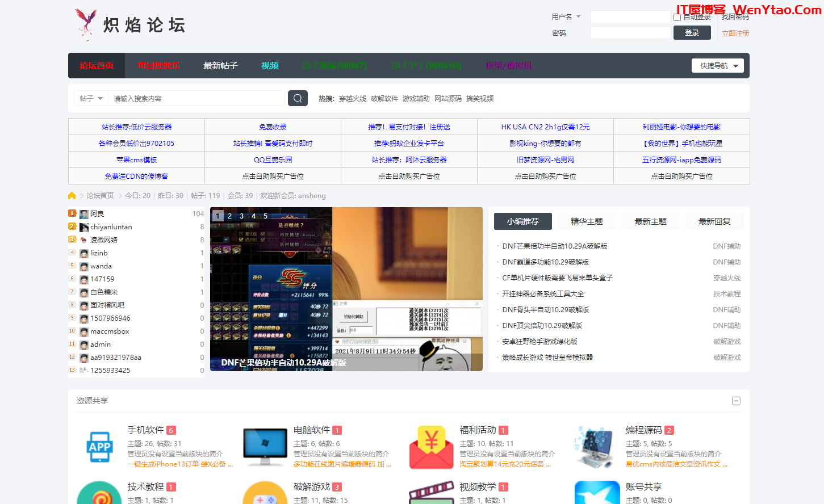Click avatar of user wanda

pos(84,266)
